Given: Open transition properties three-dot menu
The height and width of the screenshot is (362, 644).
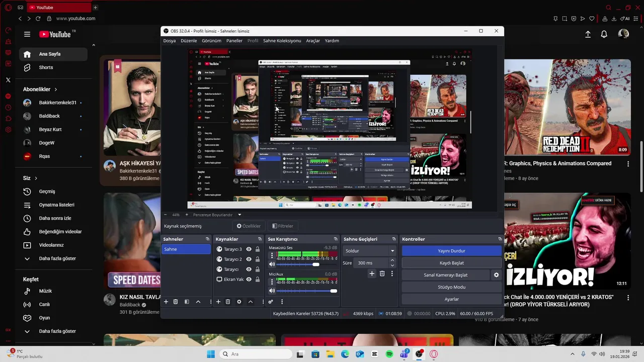Looking at the screenshot, I should click(392, 274).
